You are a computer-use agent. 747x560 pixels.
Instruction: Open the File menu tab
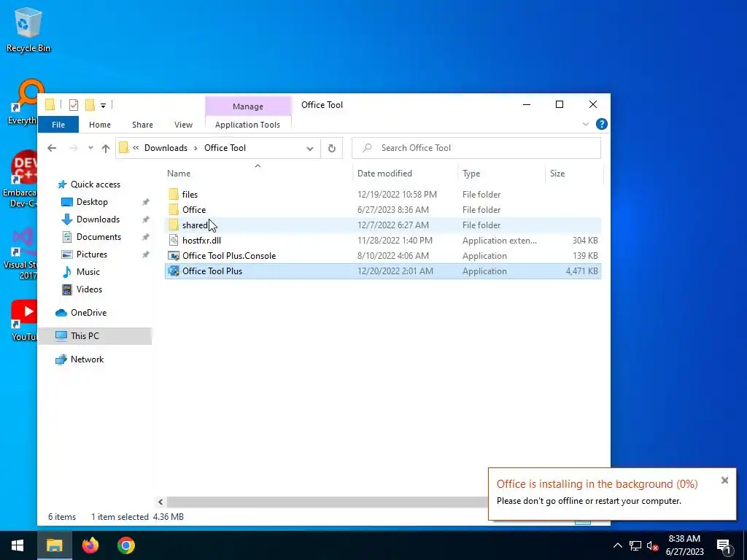point(58,125)
